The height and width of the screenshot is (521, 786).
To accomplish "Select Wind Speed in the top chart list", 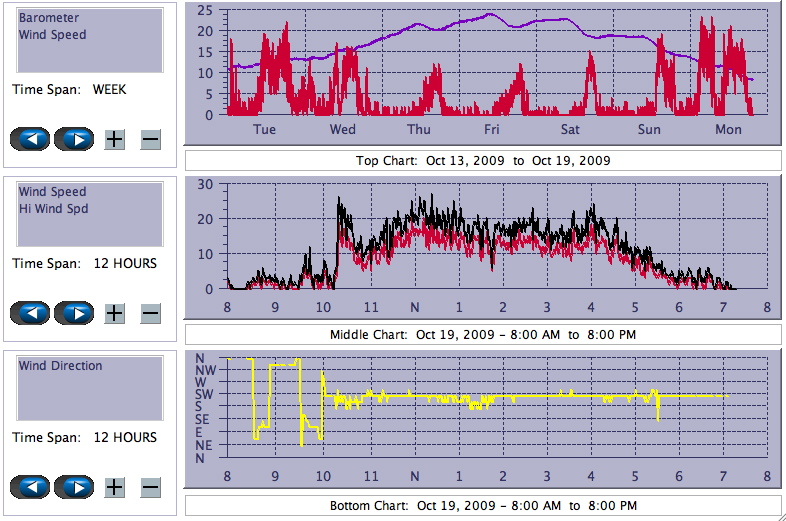I will pyautogui.click(x=52, y=34).
